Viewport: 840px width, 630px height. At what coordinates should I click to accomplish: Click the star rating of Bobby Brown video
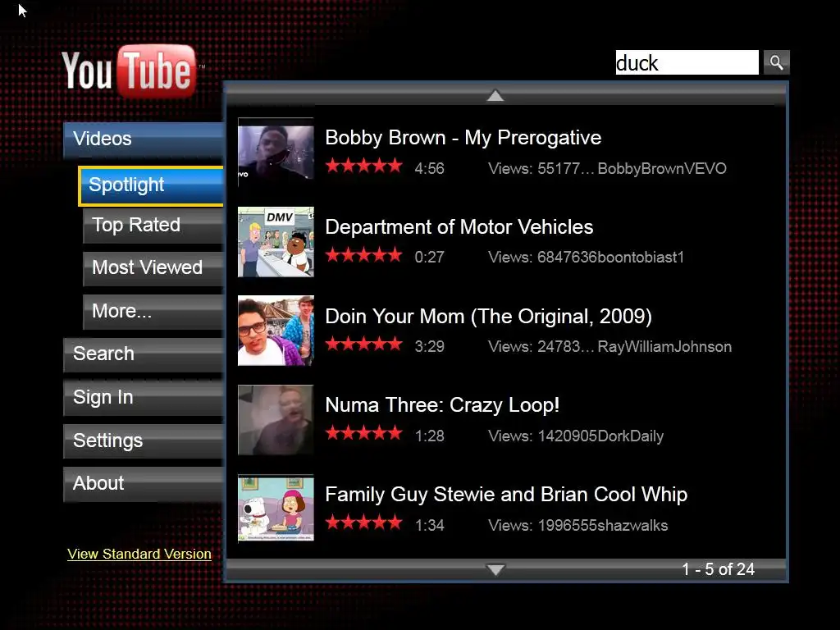pos(363,166)
